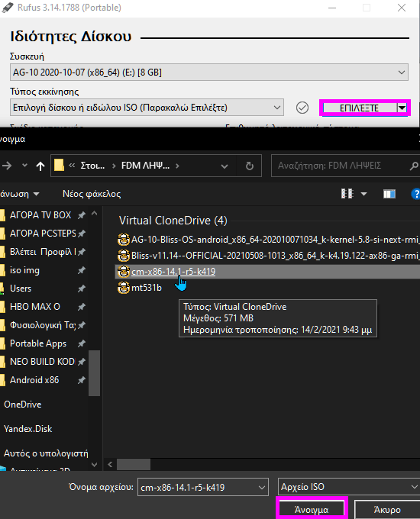Click the file list scroll left arrow
Viewport: 420px width, 519px height.
point(110,465)
